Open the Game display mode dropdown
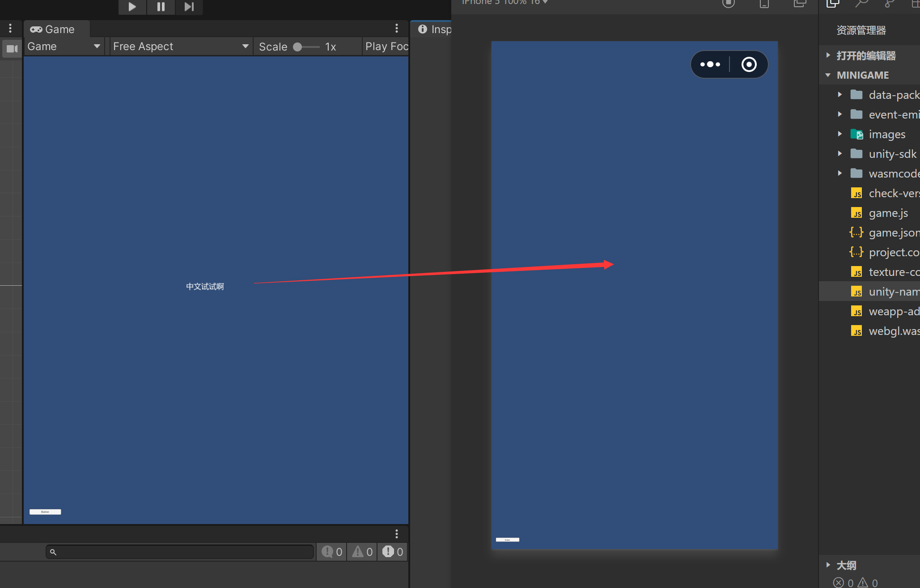Image resolution: width=920 pixels, height=588 pixels. [x=64, y=47]
